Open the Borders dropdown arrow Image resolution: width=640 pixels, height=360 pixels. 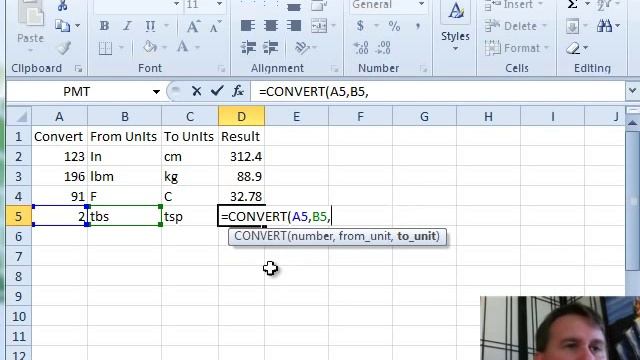[121, 48]
